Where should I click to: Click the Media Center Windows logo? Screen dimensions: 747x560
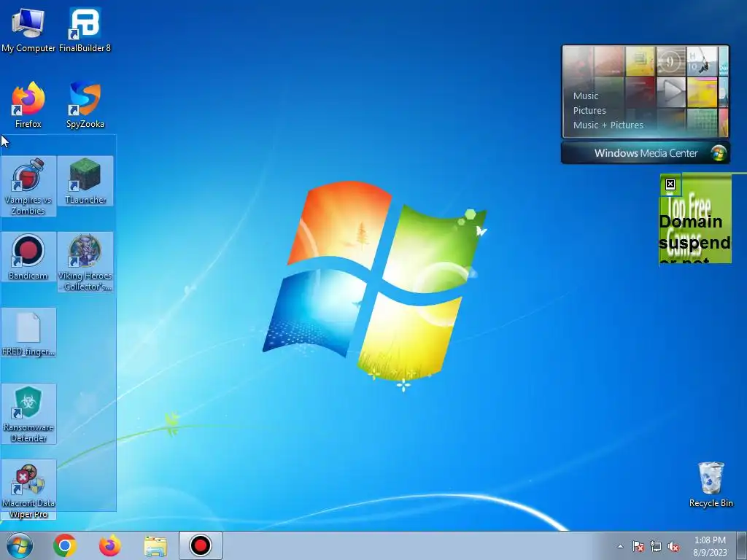[x=719, y=153]
